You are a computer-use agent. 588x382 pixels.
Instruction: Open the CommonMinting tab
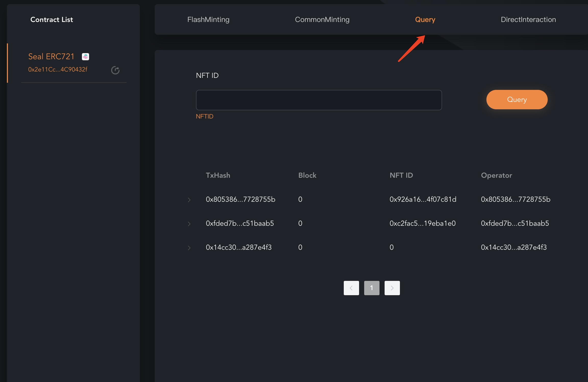322,20
